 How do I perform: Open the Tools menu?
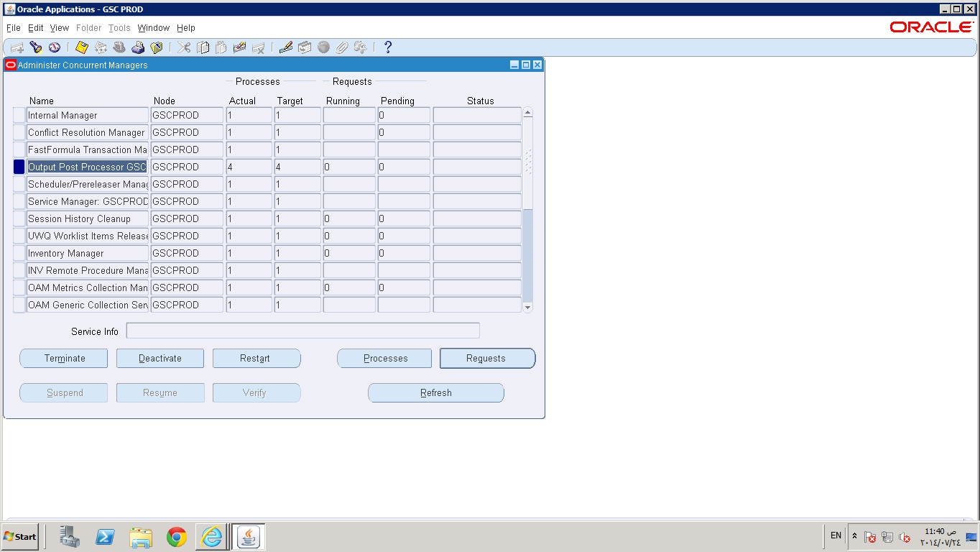pos(119,28)
